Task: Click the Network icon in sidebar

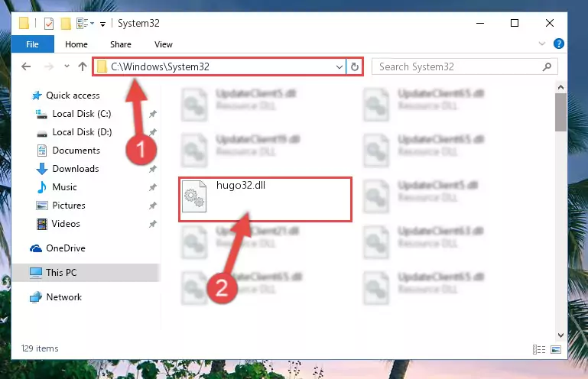Action: [x=36, y=297]
